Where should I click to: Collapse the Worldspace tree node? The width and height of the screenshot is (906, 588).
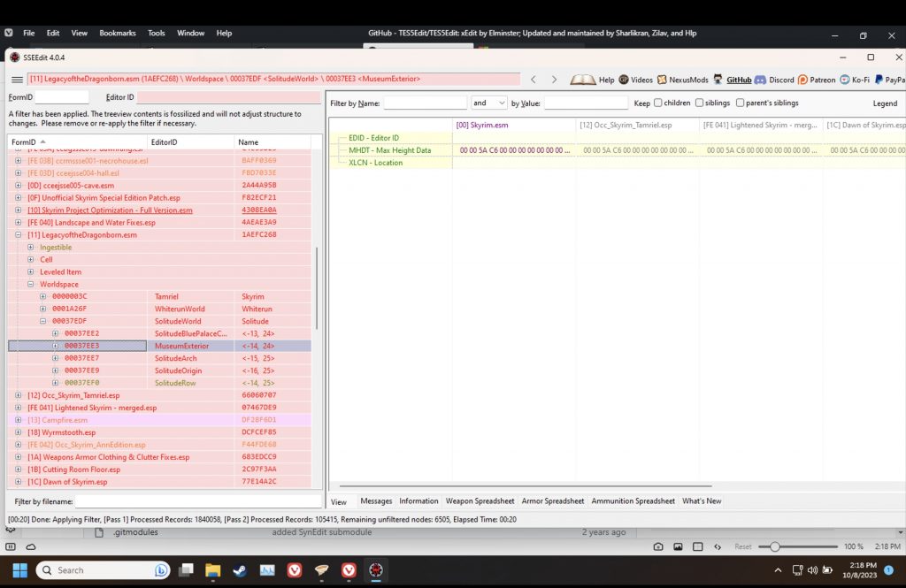click(x=31, y=285)
